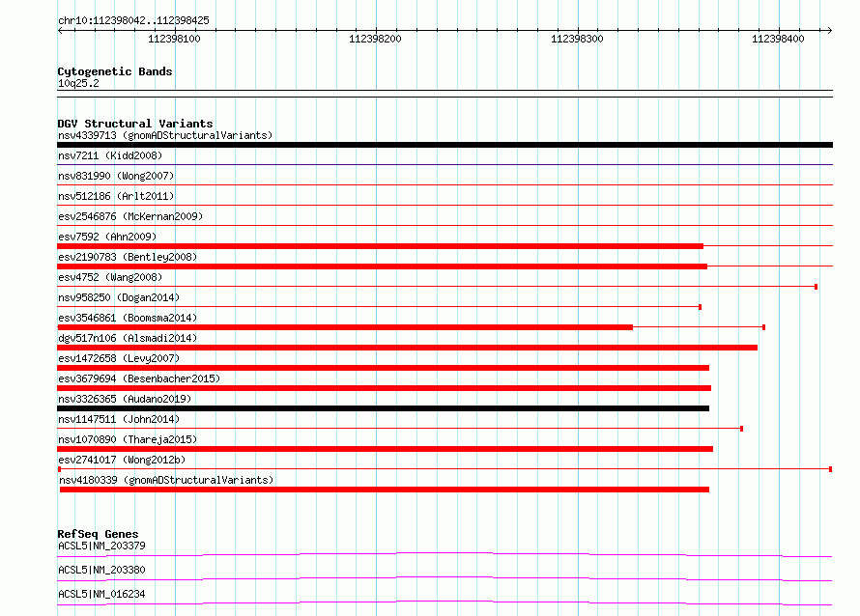Click the black bar below nsv3326365 (Audano2019)

click(384, 408)
